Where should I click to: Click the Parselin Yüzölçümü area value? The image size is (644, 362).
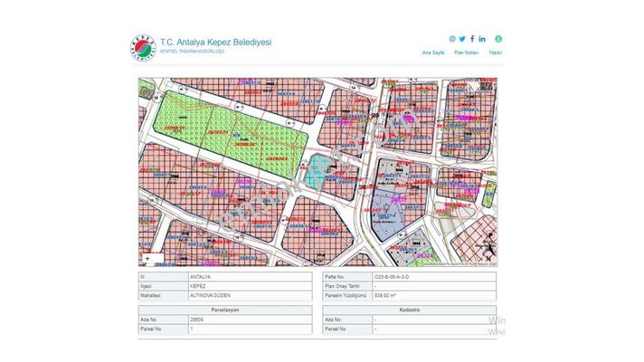[x=384, y=295]
